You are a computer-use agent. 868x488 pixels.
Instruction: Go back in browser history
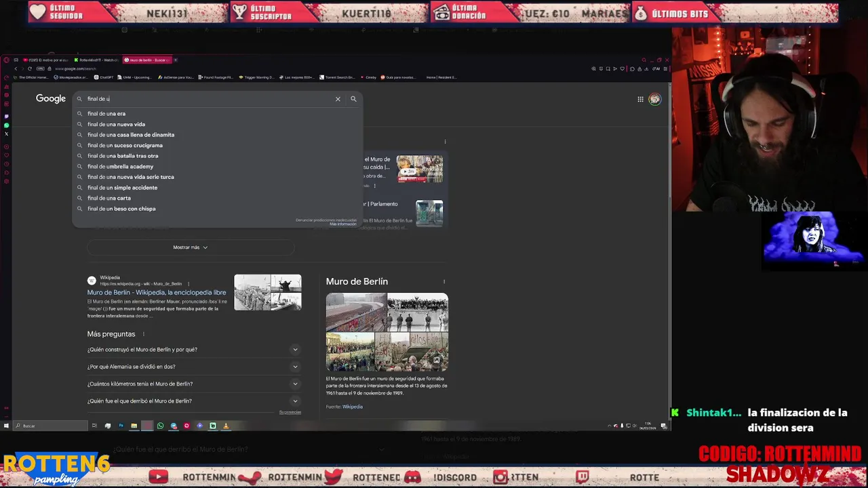click(16, 68)
